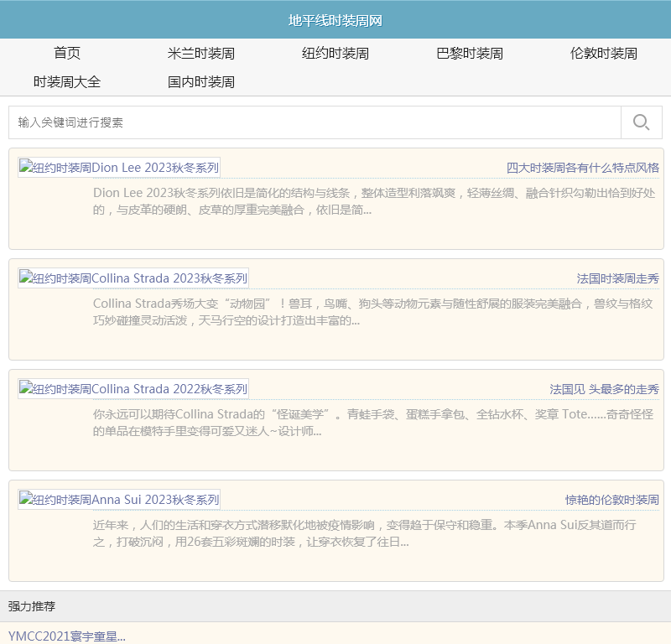Open the Dion Lee 2023秋冬系列 thumbnail image
The width and height of the screenshot is (671, 644).
(119, 168)
